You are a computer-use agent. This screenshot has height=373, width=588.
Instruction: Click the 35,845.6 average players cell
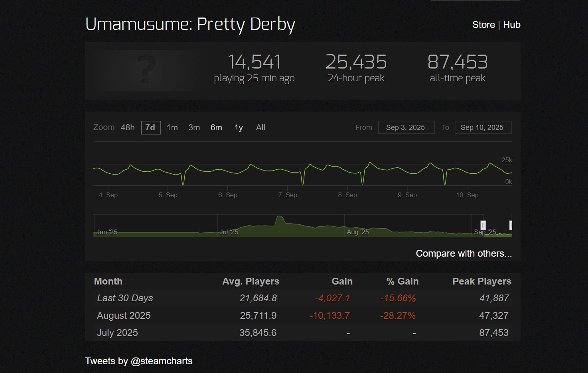tap(258, 333)
